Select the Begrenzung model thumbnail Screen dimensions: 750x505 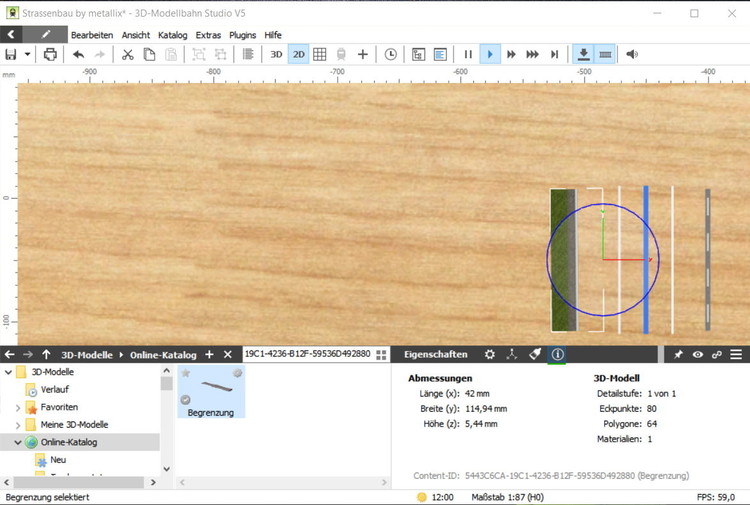coord(211,392)
